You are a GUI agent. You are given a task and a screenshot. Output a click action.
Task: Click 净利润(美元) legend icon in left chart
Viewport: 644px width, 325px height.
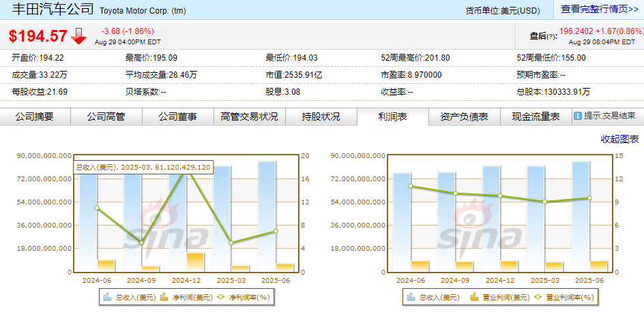pos(164,297)
